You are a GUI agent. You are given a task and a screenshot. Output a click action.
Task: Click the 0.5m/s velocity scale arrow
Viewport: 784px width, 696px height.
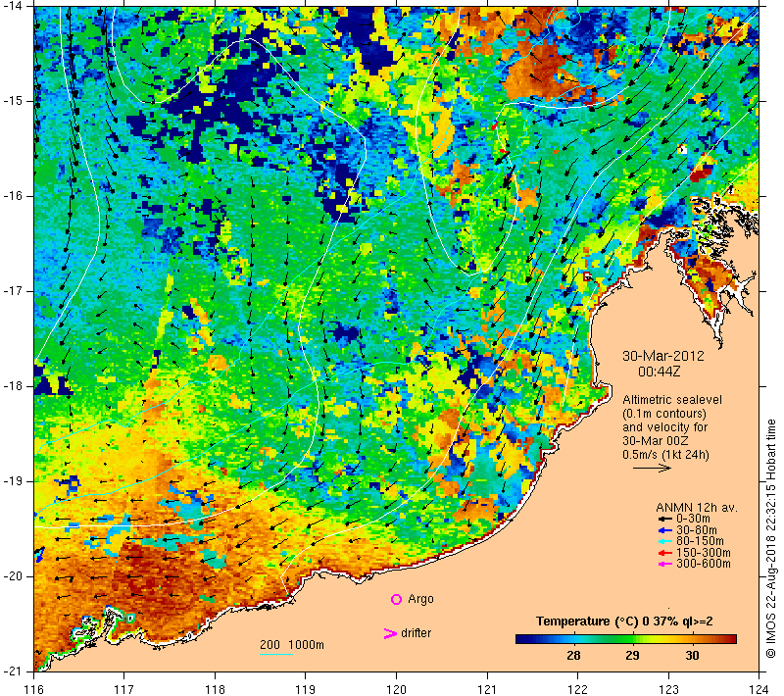point(652,469)
